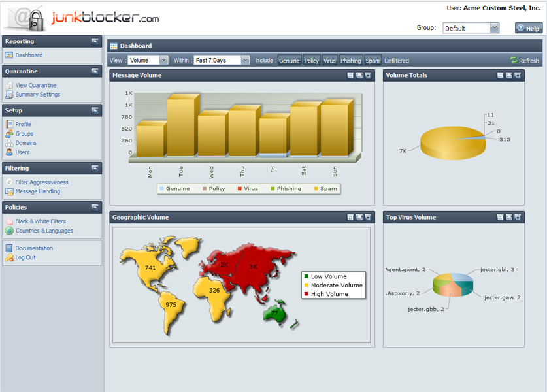Open the View dropdown showing Volume
Screen dimensions: 547x392
pos(148,60)
